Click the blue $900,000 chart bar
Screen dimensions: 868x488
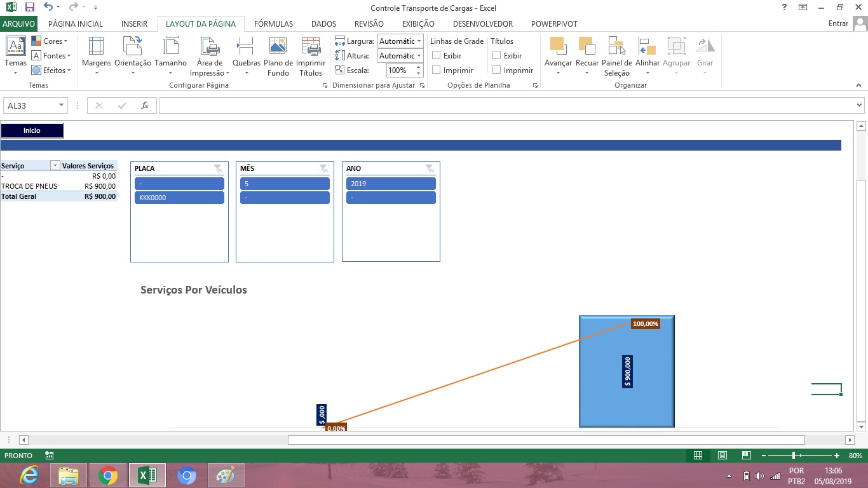coord(627,372)
